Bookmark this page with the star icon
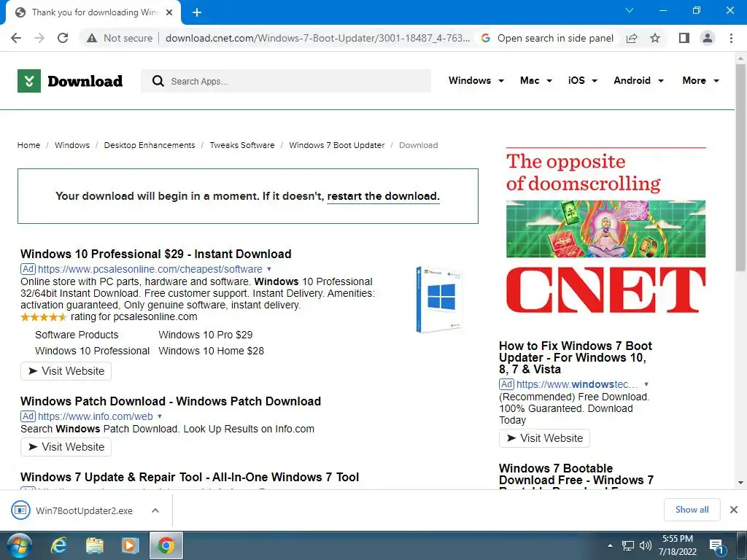Screen dimensions: 747x560 click(655, 38)
